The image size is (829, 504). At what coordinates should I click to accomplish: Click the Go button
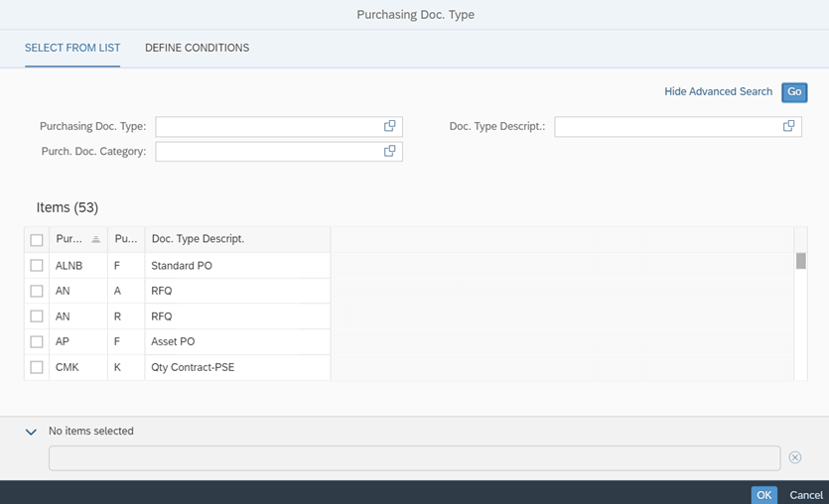794,92
